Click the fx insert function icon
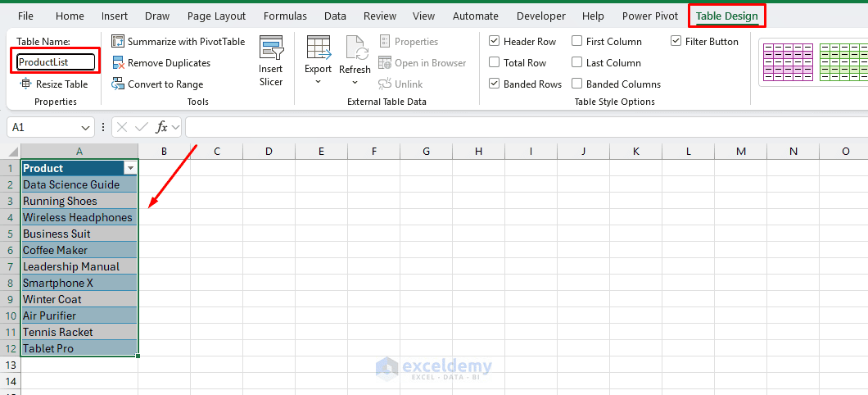The image size is (868, 395). point(161,127)
